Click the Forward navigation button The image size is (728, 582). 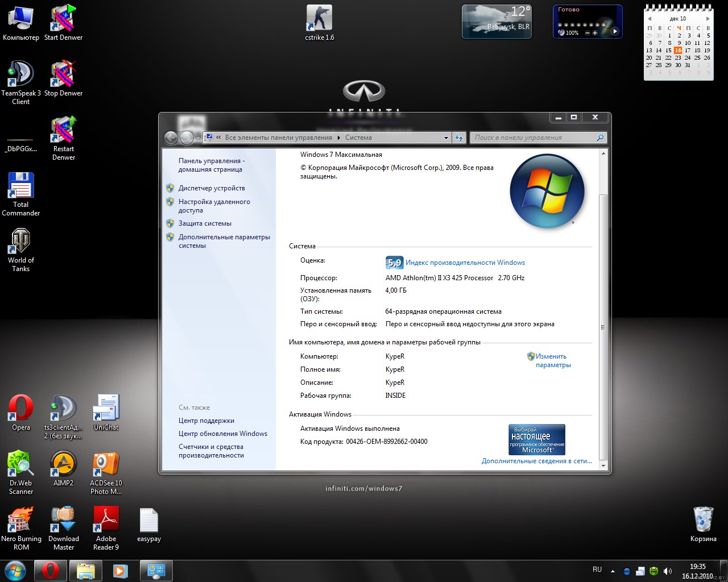click(187, 138)
